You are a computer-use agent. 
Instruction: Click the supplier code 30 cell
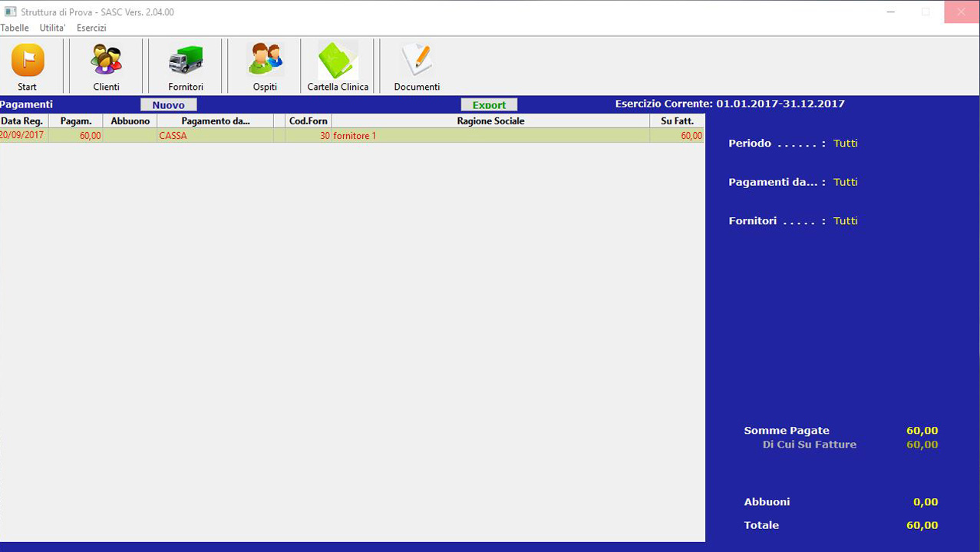pos(309,136)
